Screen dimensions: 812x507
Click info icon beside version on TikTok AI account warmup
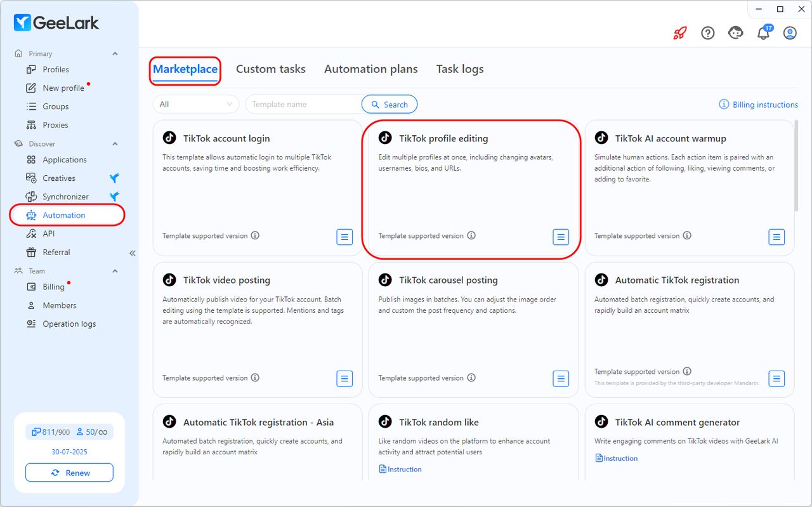pos(687,235)
